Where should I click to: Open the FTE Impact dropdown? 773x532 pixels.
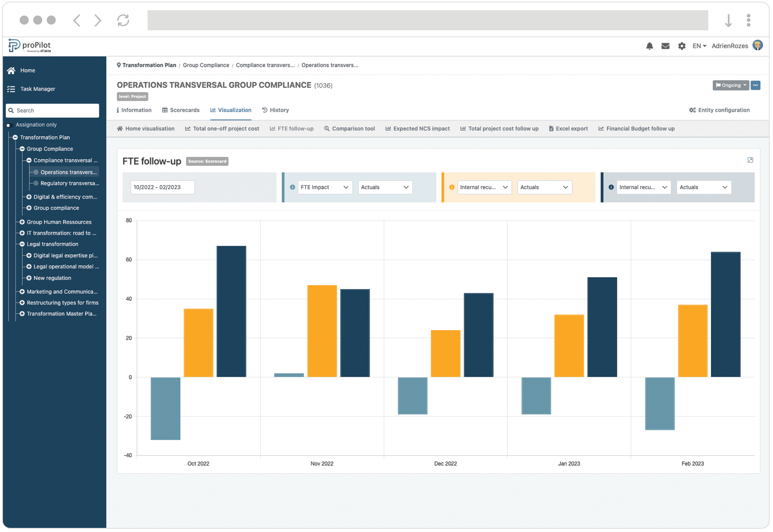point(325,187)
